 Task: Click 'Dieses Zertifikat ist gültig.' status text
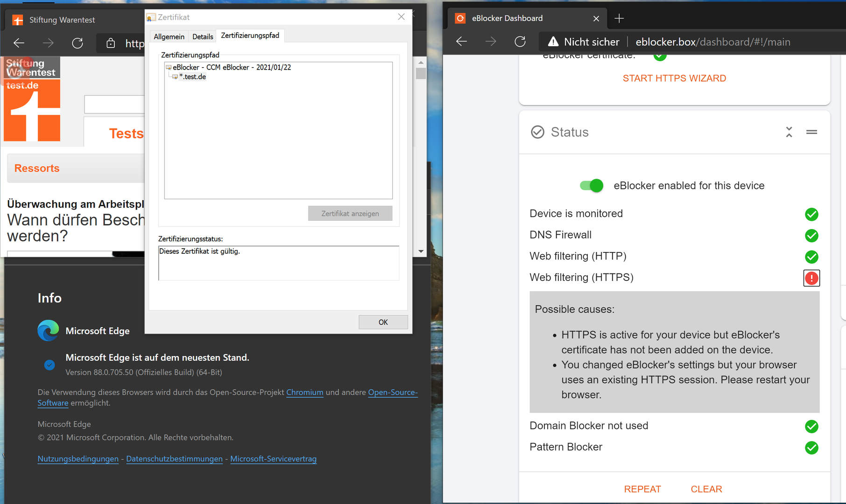click(199, 251)
